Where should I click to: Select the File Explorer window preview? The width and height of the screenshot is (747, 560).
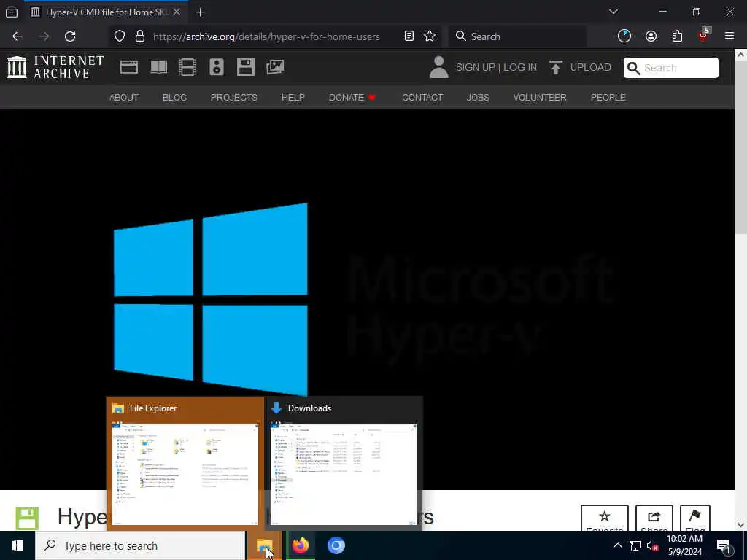tap(185, 463)
